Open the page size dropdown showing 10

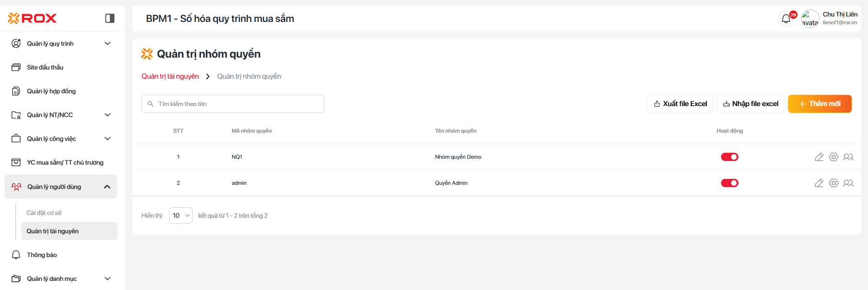180,215
